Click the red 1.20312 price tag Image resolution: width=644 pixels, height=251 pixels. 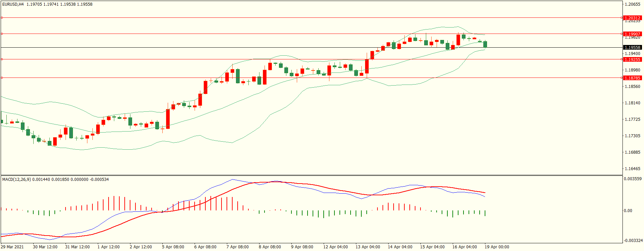pos(632,18)
